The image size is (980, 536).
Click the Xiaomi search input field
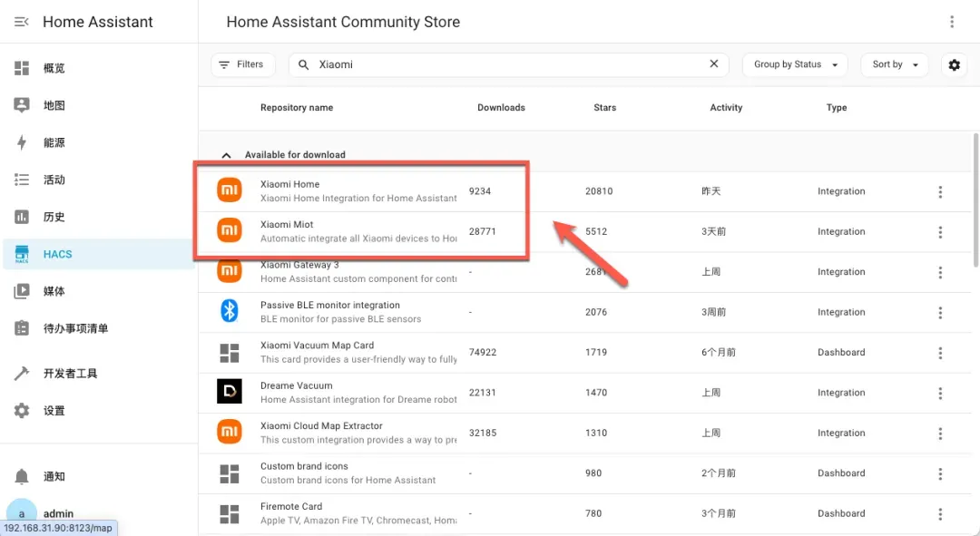508,65
